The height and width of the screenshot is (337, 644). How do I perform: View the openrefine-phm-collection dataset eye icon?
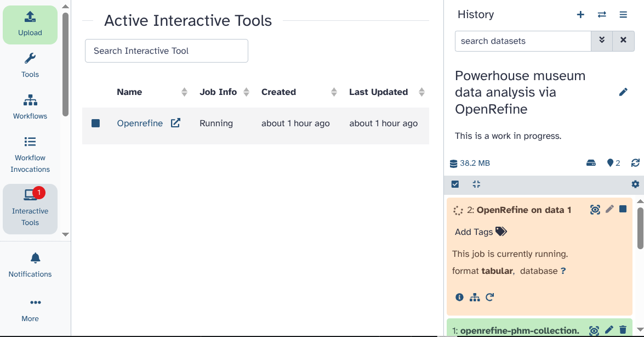[x=594, y=330]
